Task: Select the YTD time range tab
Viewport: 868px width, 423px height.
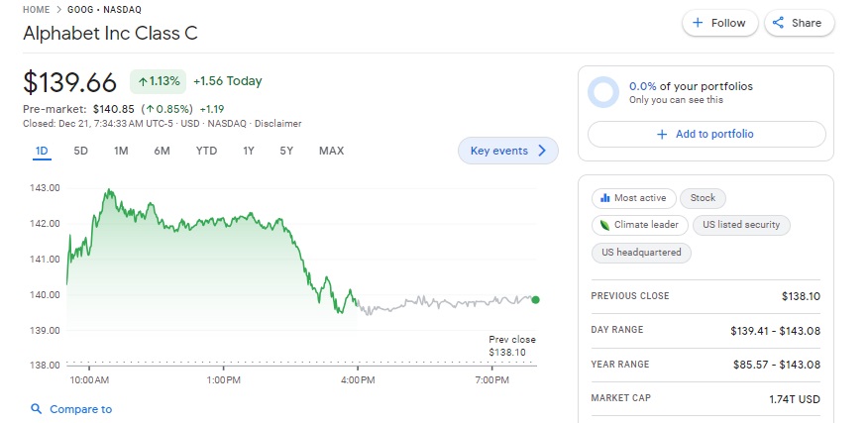Action: click(206, 151)
